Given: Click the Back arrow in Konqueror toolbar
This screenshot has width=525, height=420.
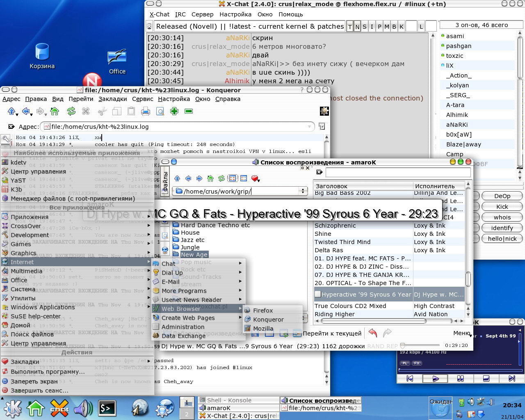Looking at the screenshot, I should point(25,111).
